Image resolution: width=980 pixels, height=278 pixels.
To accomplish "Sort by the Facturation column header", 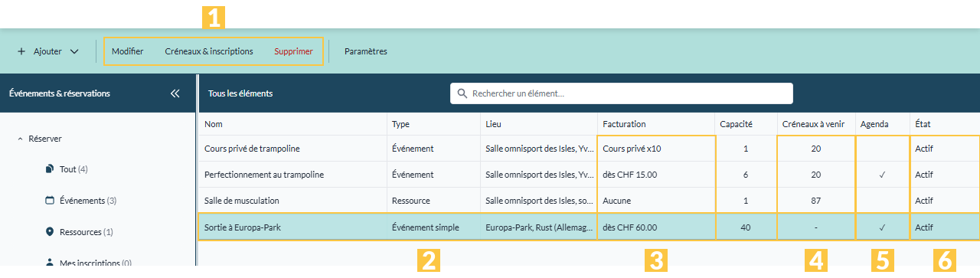I will pos(655,124).
